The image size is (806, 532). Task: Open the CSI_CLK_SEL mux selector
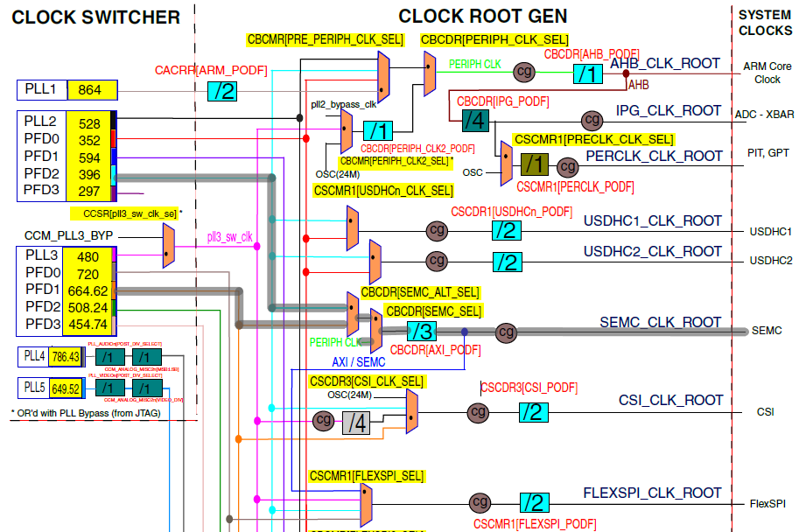411,411
